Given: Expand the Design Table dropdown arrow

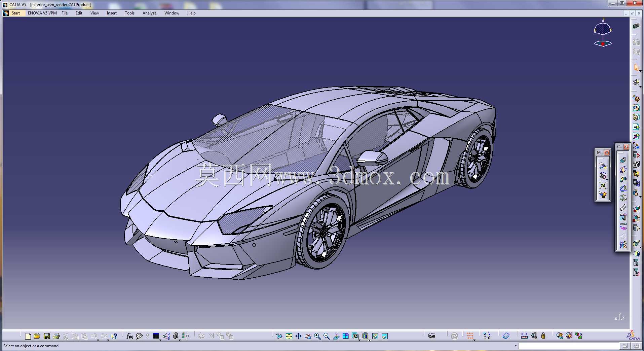Looking at the screenshot, I should pos(160,340).
